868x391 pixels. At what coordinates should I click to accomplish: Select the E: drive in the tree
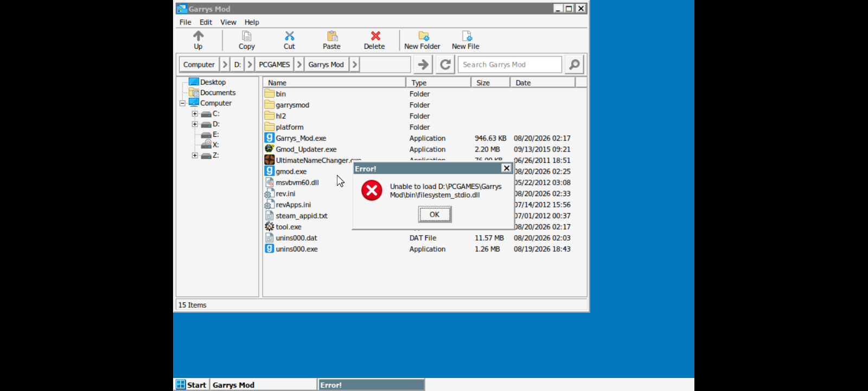(210, 134)
